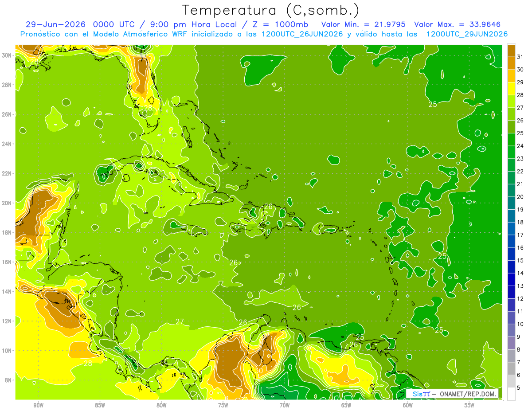Click the 20N latitude axis label
This screenshot has width=532, height=411.
(6, 203)
